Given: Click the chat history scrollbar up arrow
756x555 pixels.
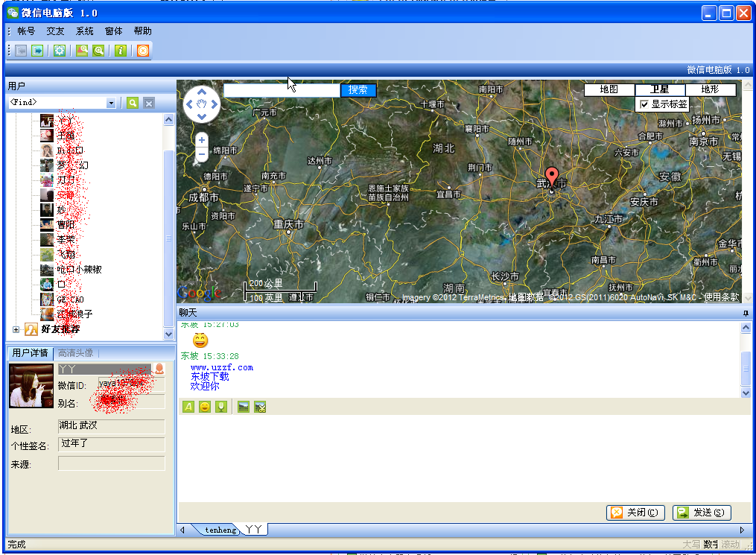Looking at the screenshot, I should click(746, 328).
